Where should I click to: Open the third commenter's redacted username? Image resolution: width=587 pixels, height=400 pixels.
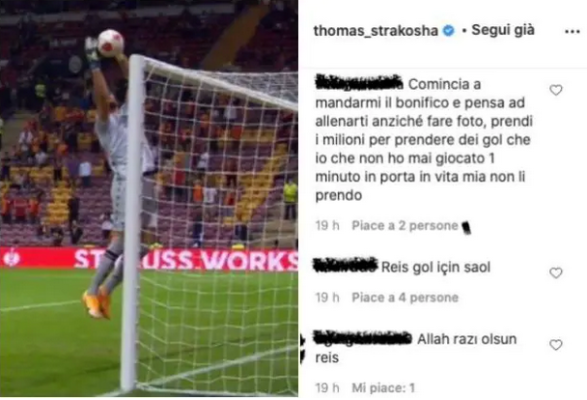click(362, 337)
